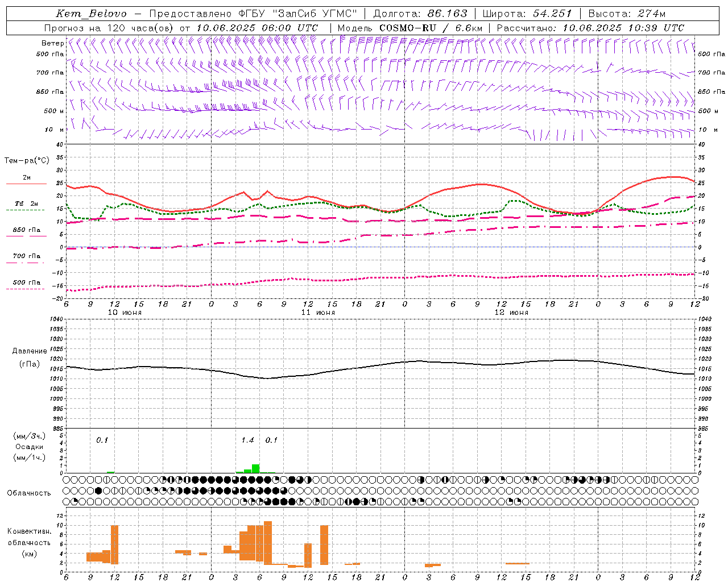Click "Прогноз на 120 часа(ов)" forecast text
728x582 pixels.
coord(109,28)
